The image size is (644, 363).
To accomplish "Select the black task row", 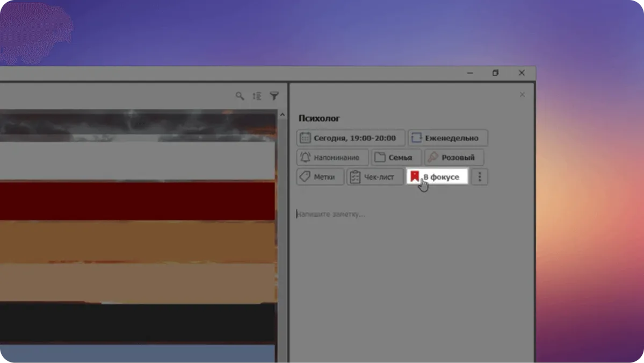I will pyautogui.click(x=137, y=322).
